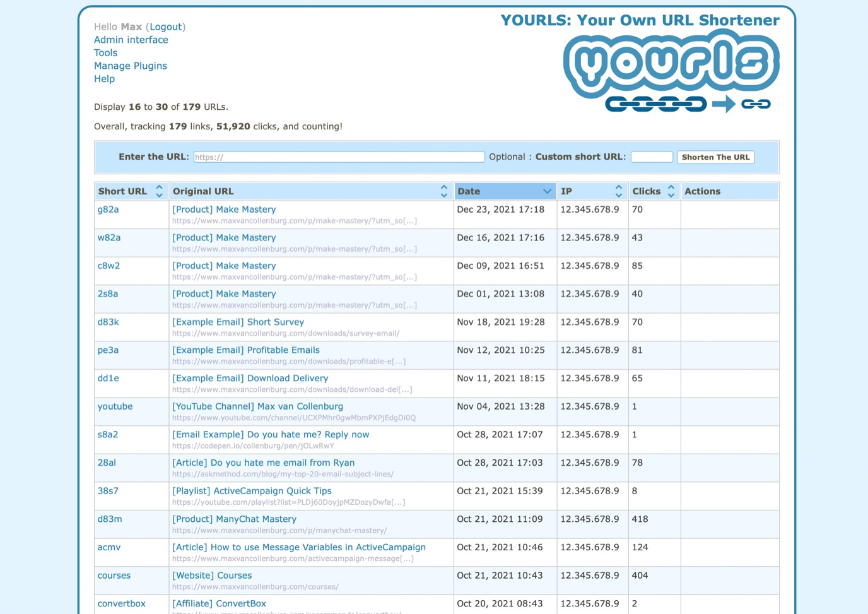Open [Product] ManyChat Mastery link
This screenshot has height=614, width=868.
pos(234,519)
